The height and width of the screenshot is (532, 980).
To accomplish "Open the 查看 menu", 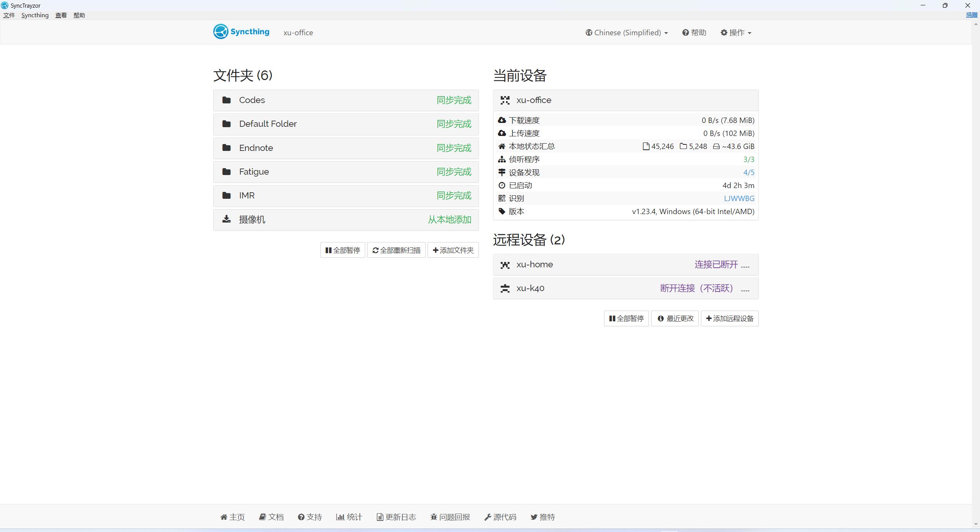I will [x=61, y=15].
